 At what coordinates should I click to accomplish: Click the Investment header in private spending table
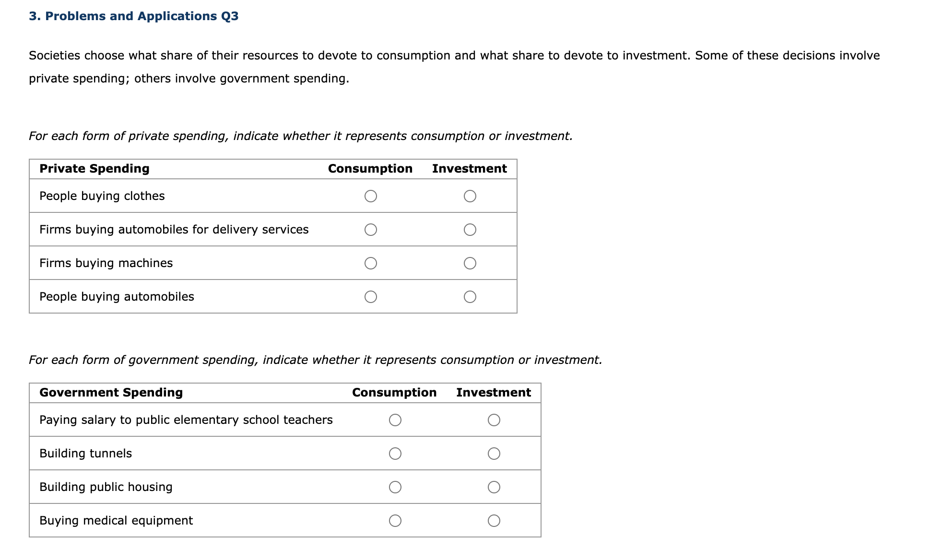coord(469,168)
